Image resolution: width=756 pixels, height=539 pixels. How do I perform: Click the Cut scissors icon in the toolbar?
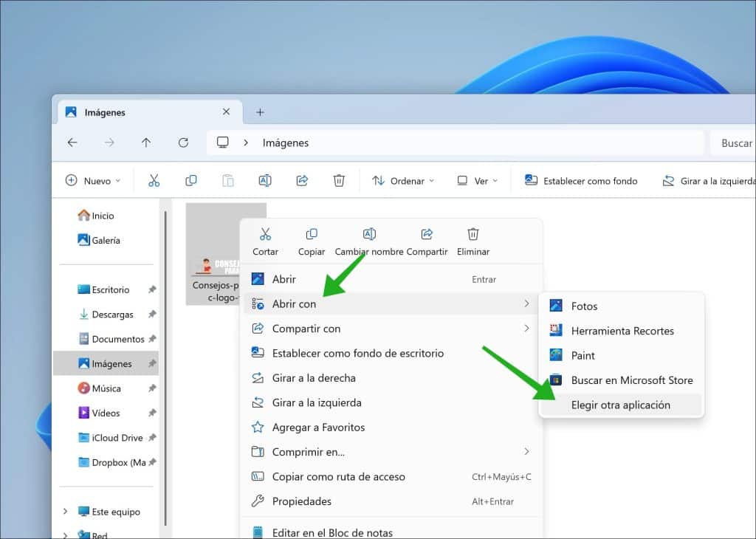(x=154, y=181)
